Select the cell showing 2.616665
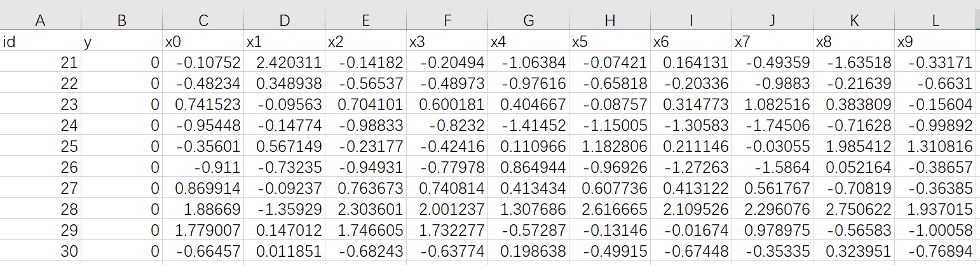Viewport: 980px width, 265px height. coord(609,209)
